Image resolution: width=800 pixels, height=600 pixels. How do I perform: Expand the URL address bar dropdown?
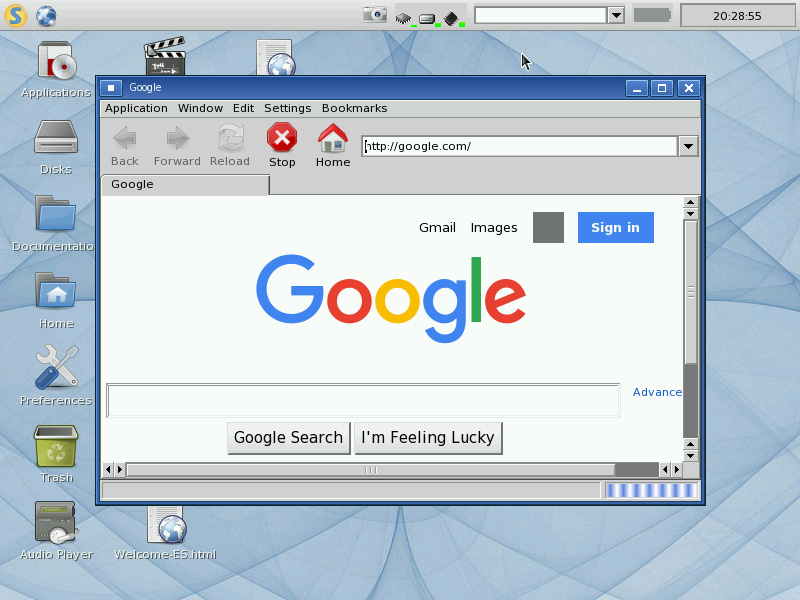point(688,146)
